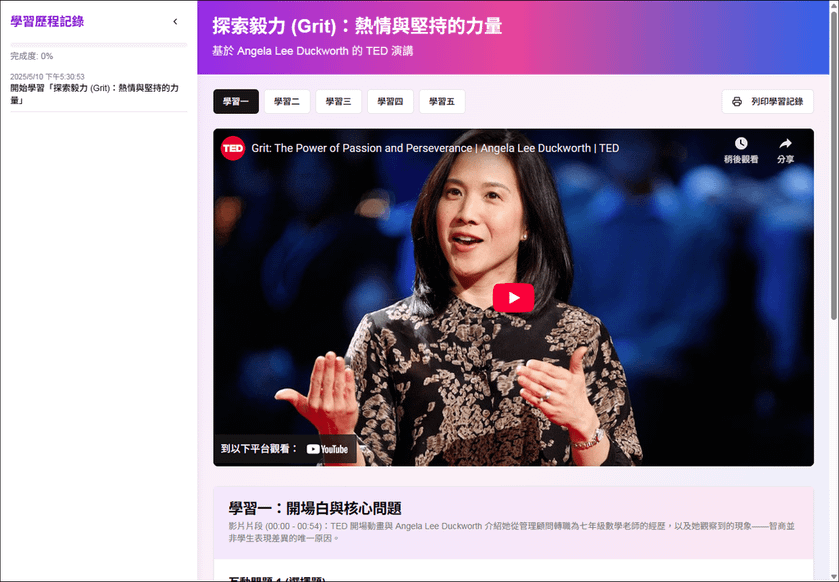This screenshot has width=839, height=582.
Task: Click the TED channel logo icon
Action: click(233, 148)
